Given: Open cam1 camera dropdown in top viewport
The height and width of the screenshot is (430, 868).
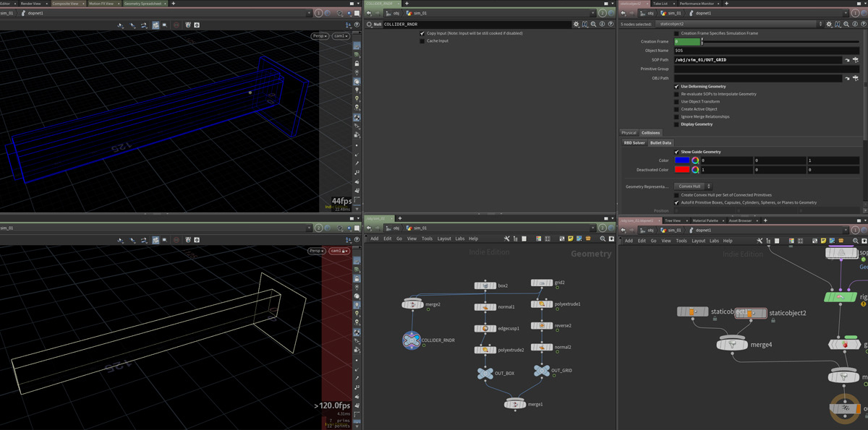Looking at the screenshot, I should pos(340,36).
